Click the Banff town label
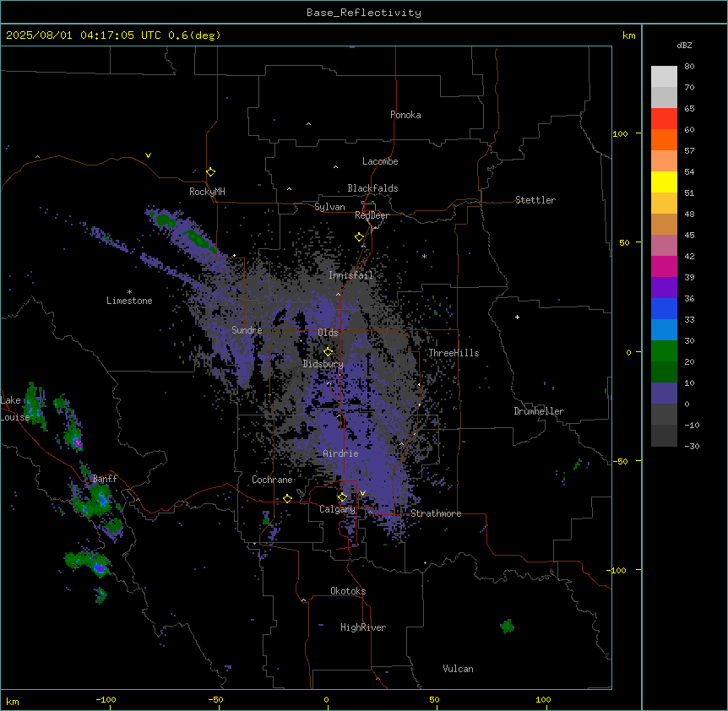The height and width of the screenshot is (711, 728). [x=105, y=479]
